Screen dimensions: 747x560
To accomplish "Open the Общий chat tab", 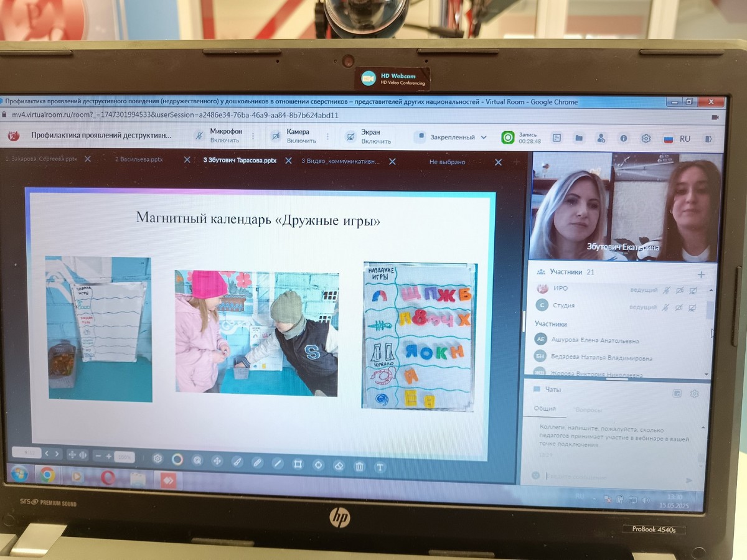I will point(545,409).
